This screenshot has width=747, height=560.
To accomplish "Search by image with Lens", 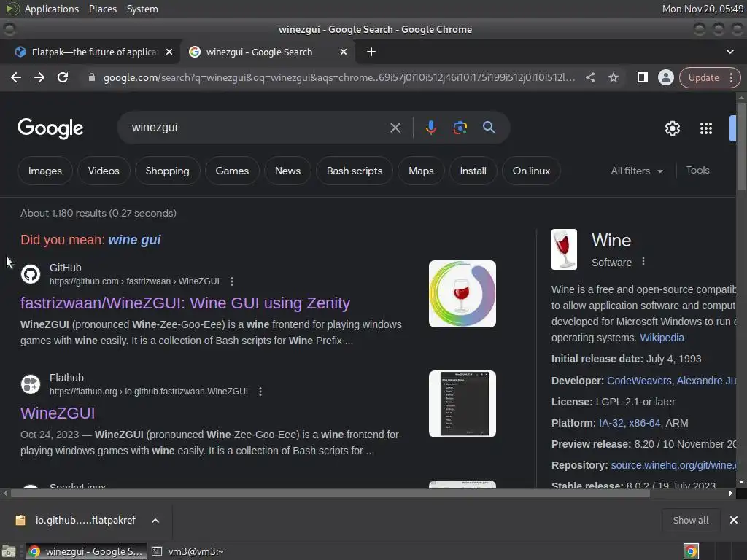I will pos(460,128).
